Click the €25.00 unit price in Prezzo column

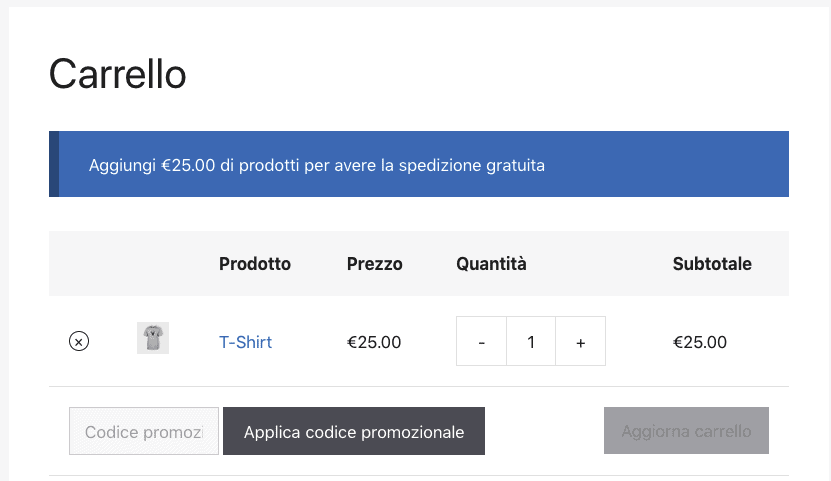(374, 342)
